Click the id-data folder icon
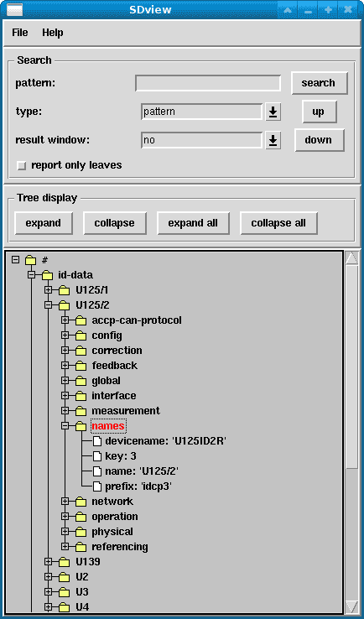The height and width of the screenshot is (619, 364). [x=47, y=275]
